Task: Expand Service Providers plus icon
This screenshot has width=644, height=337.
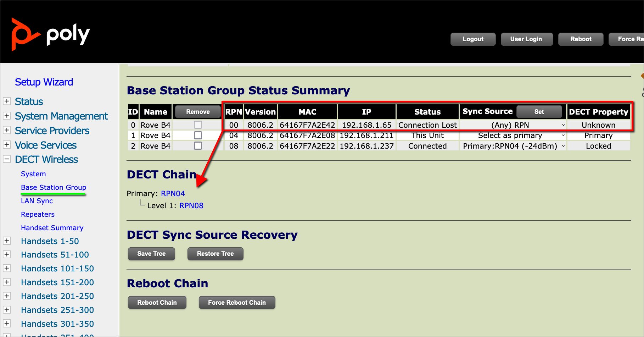Action: coord(7,130)
